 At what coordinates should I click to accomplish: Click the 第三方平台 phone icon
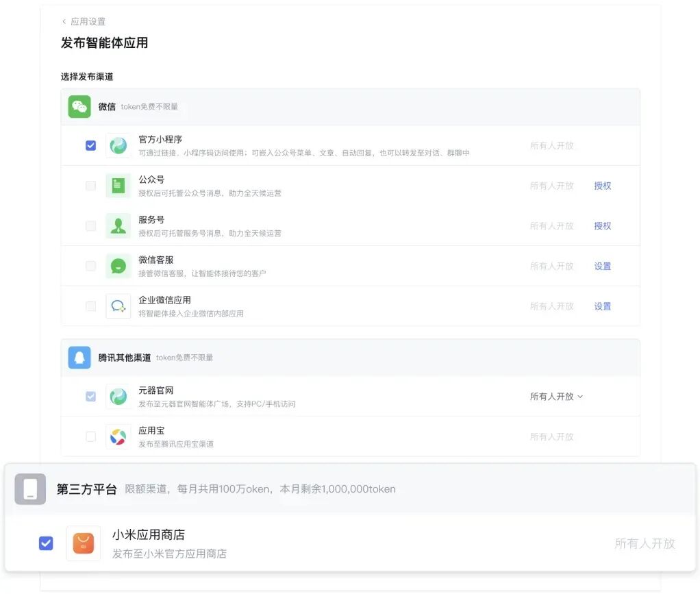point(29,488)
